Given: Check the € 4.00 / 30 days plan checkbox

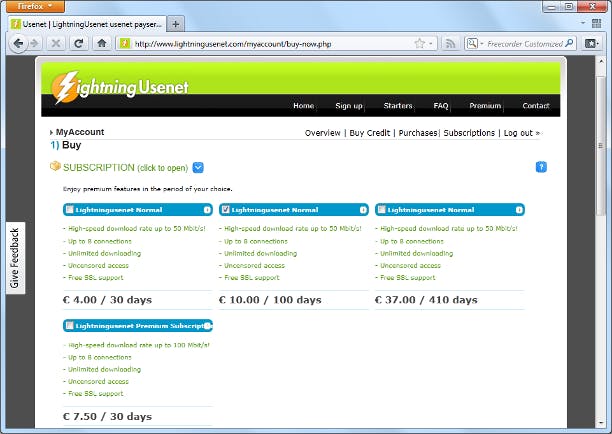Looking at the screenshot, I should click(69, 210).
